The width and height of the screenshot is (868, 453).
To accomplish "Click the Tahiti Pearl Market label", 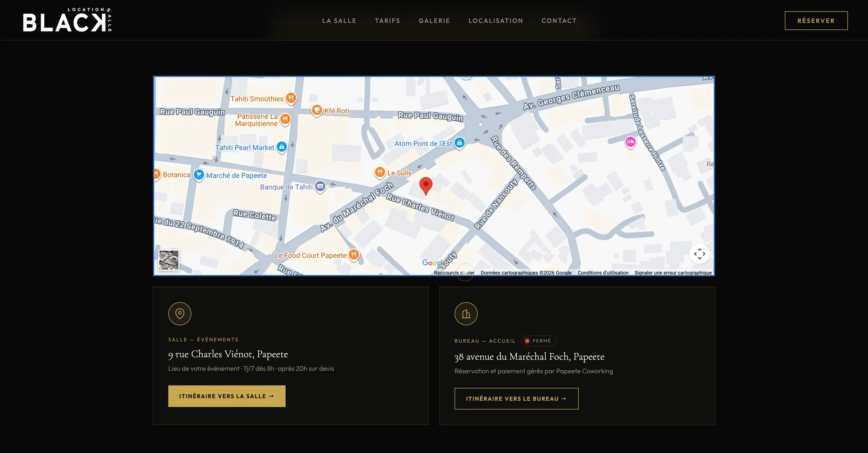I will pos(245,148).
